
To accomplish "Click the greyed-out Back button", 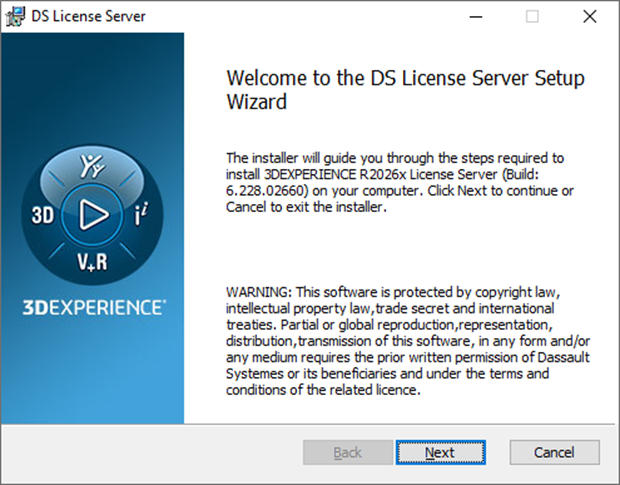I will tap(347, 452).
